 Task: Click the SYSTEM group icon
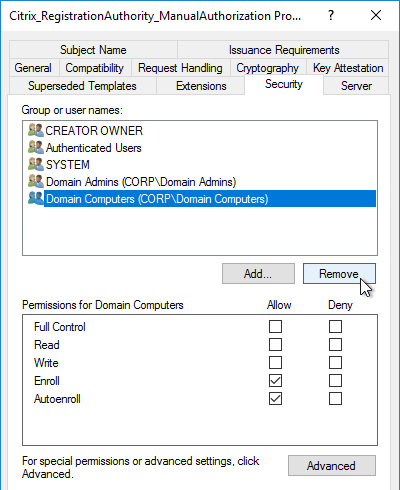[x=36, y=164]
